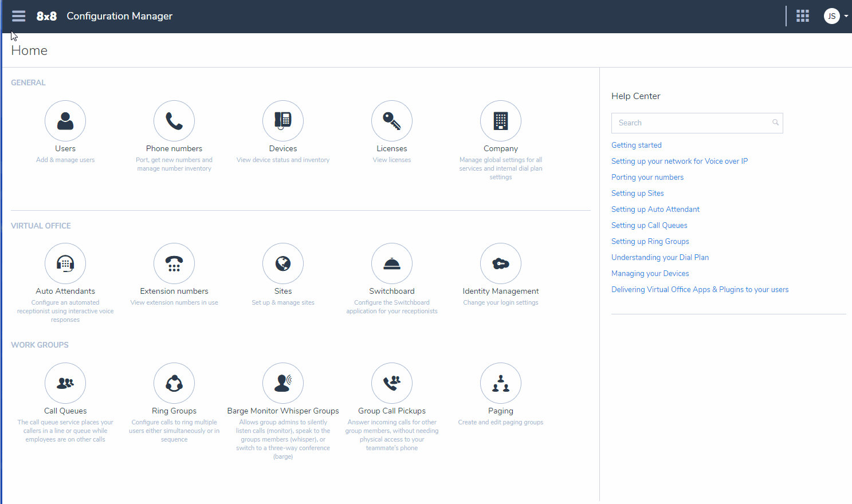Click the Licenses label text
The width and height of the screenshot is (852, 504).
[x=392, y=148]
